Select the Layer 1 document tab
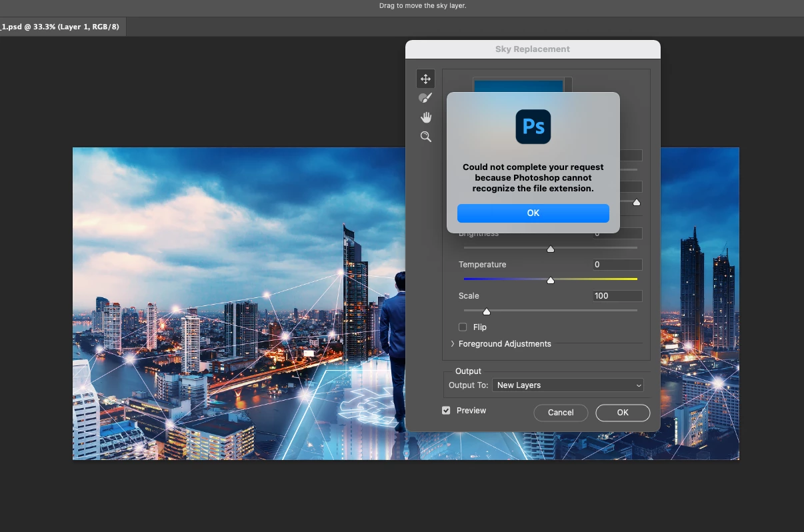The image size is (804, 532). pyautogui.click(x=63, y=27)
